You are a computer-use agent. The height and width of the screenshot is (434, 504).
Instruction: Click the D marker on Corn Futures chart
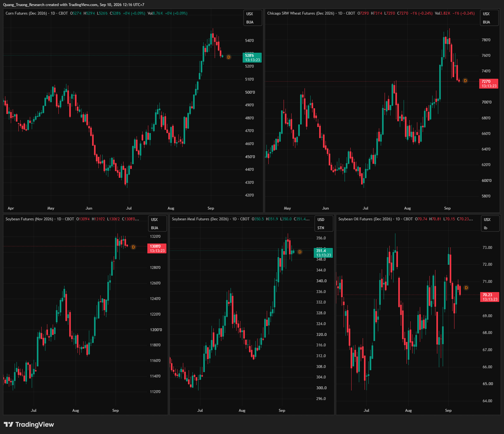[x=229, y=57]
